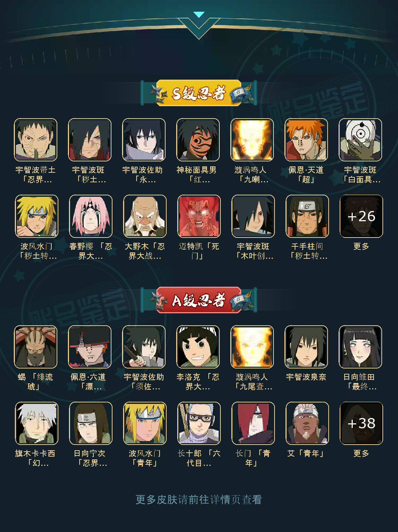398x532 pixels.
Task: Pick the 李洛克 character icon
Action: click(198, 347)
